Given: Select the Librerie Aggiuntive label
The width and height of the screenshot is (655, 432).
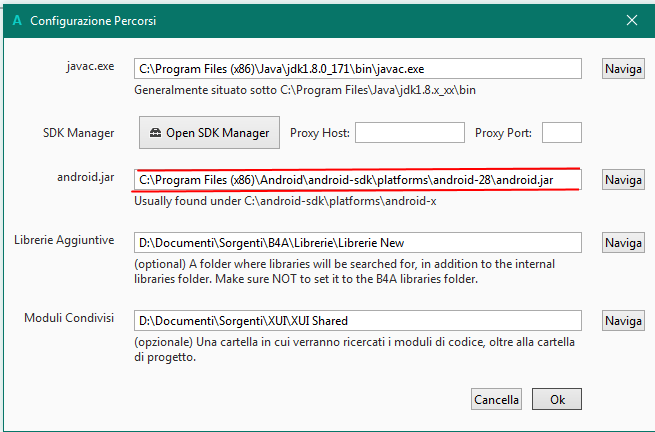Looking at the screenshot, I should (64, 240).
